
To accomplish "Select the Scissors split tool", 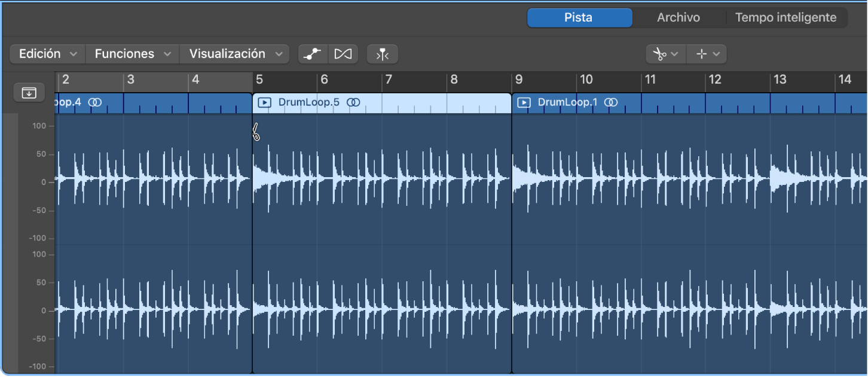I will click(x=659, y=54).
